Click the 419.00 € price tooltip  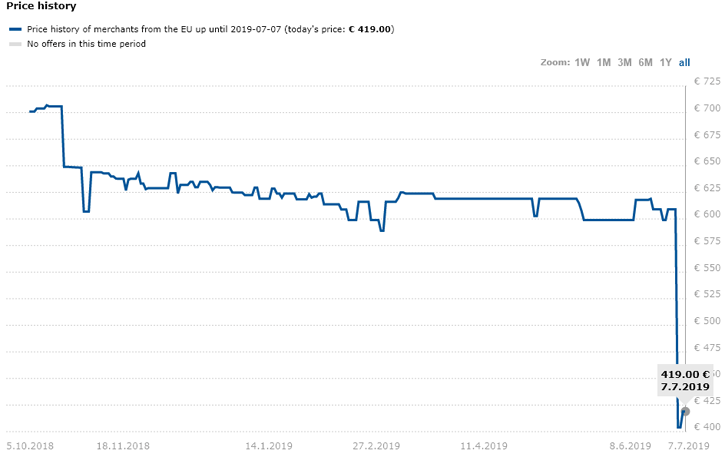[685, 381]
